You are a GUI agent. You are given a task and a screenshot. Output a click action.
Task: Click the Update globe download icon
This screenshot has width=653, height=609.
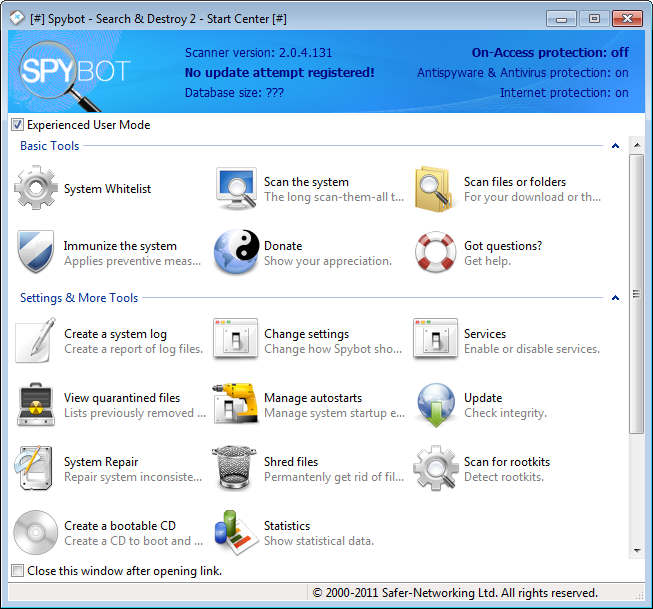(436, 405)
